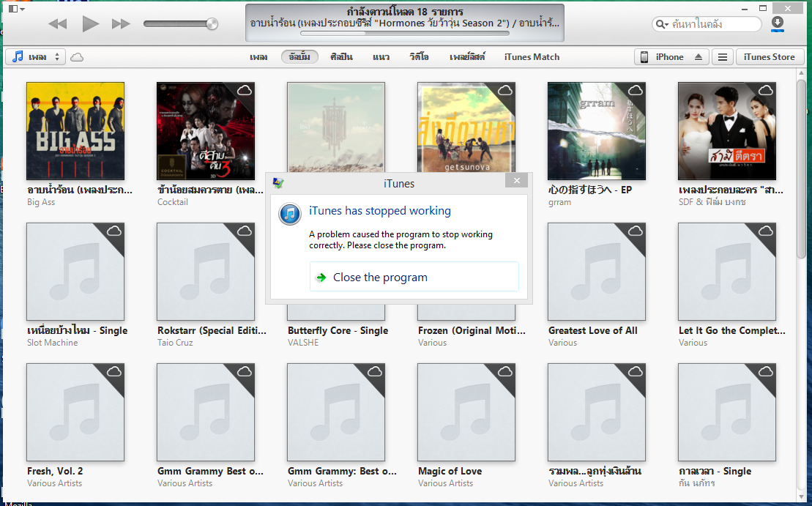Click cloud download icon on getsunova album
812x506 pixels.
[505, 91]
